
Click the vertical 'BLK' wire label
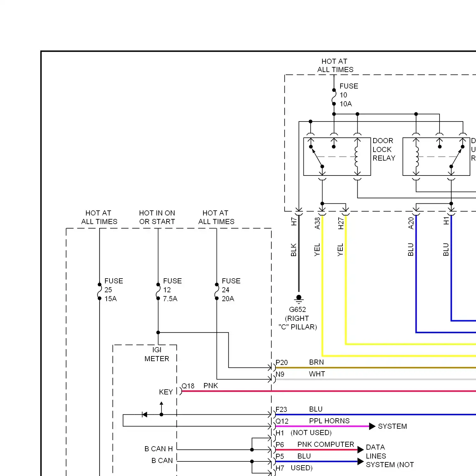tap(294, 250)
